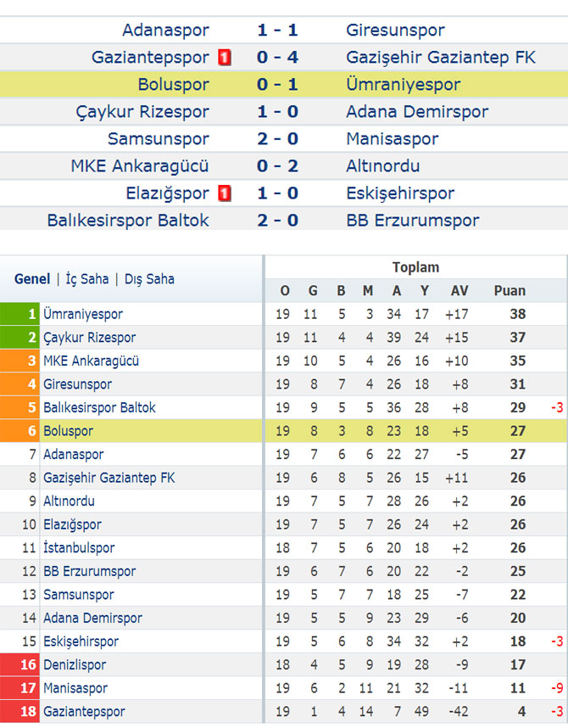
Task: Click the AV column header
Action: point(459,291)
